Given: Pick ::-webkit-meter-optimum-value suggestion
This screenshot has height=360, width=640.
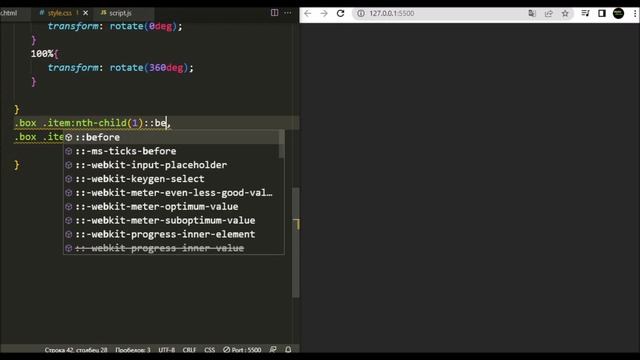Looking at the screenshot, I should pyautogui.click(x=171, y=207).
